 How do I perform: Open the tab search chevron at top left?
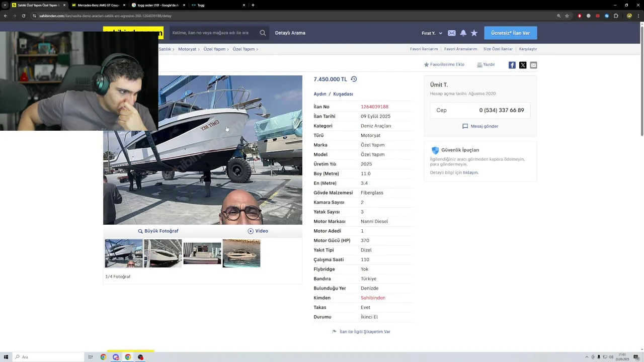5,5
